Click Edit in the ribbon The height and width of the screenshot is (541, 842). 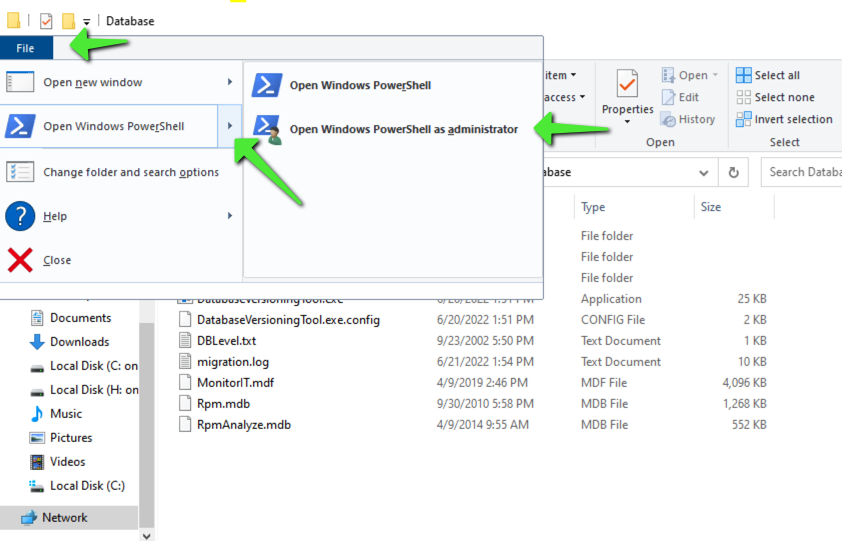click(680, 97)
